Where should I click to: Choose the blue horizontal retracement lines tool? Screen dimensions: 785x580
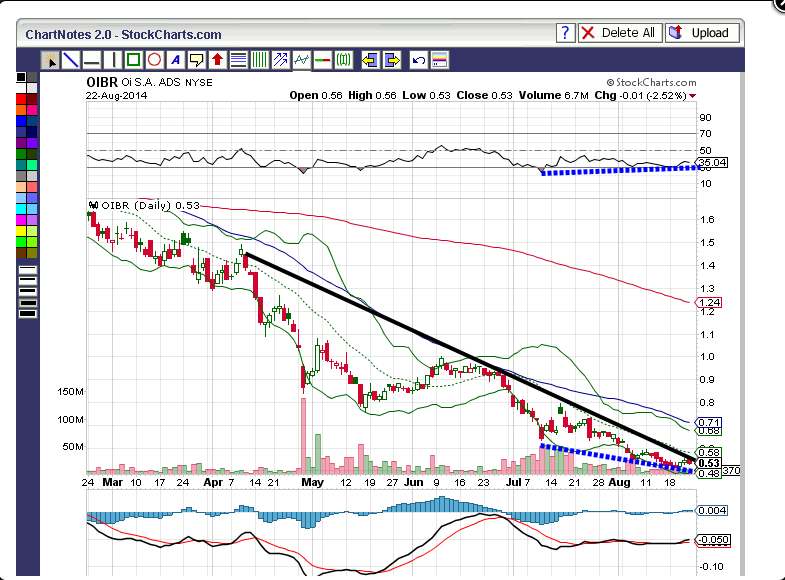pos(238,60)
